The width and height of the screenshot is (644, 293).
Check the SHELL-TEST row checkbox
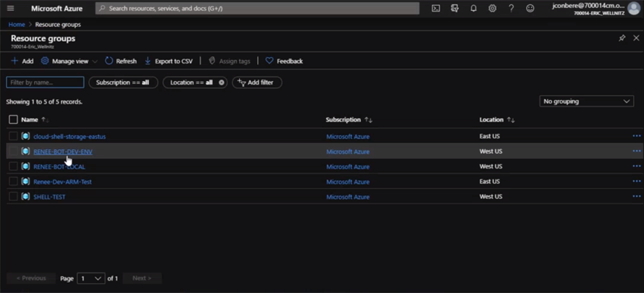13,197
